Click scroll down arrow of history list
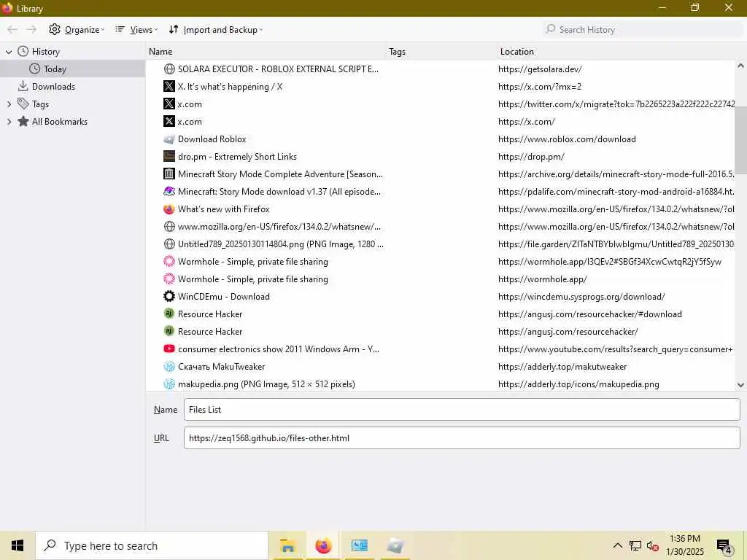 pyautogui.click(x=740, y=385)
